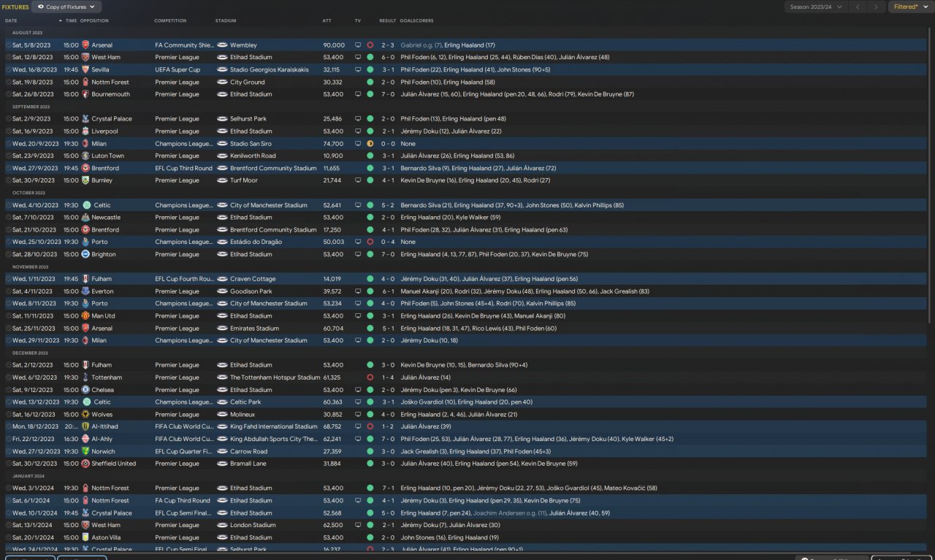The width and height of the screenshot is (935, 560).
Task: Toggle the selection circle for the Sat, 2/12/2023 row
Action: pos(8,365)
